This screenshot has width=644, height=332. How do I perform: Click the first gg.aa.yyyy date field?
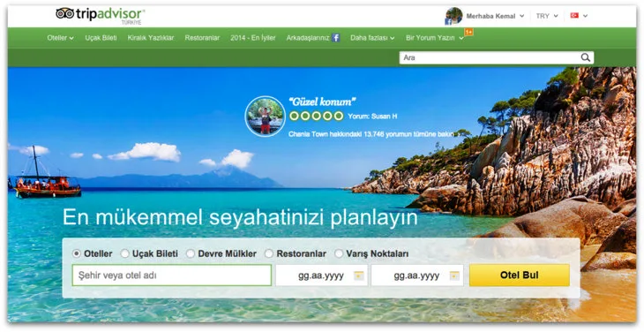(322, 275)
